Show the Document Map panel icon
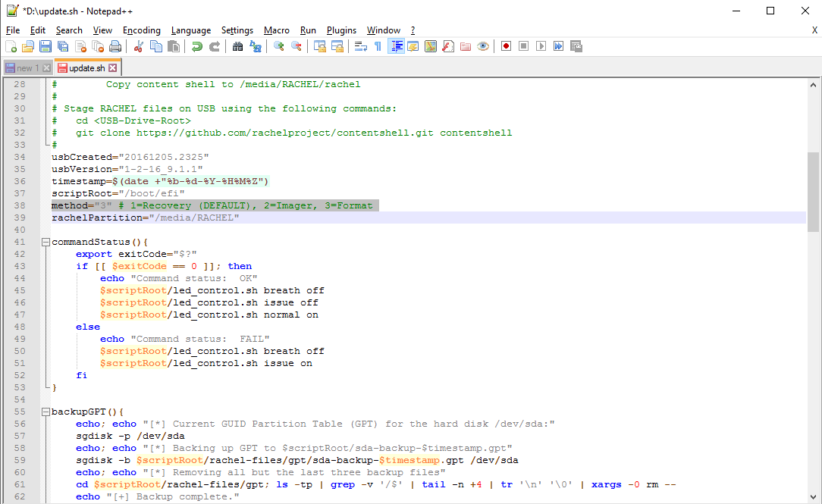This screenshot has height=504, width=822. click(x=431, y=47)
